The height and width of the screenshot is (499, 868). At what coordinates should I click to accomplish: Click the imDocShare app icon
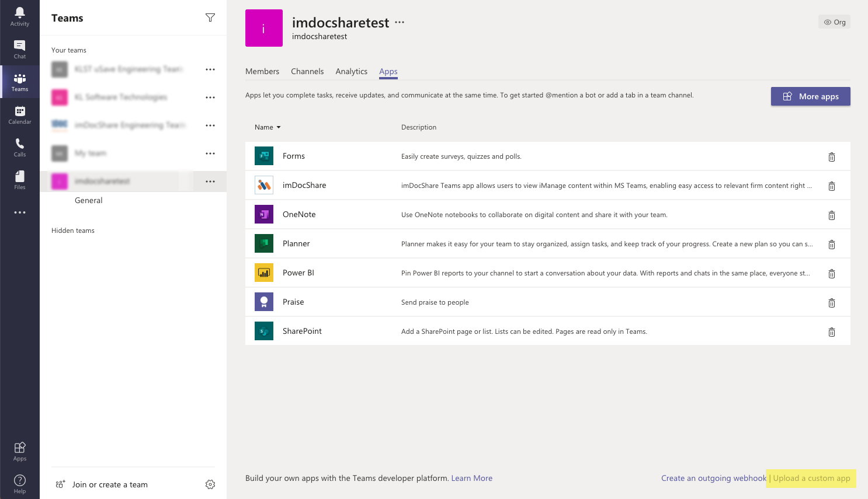[x=264, y=185]
